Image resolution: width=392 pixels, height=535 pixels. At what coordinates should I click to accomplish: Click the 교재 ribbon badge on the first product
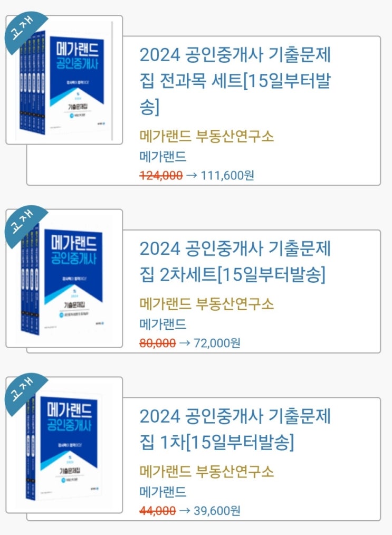[x=23, y=30]
